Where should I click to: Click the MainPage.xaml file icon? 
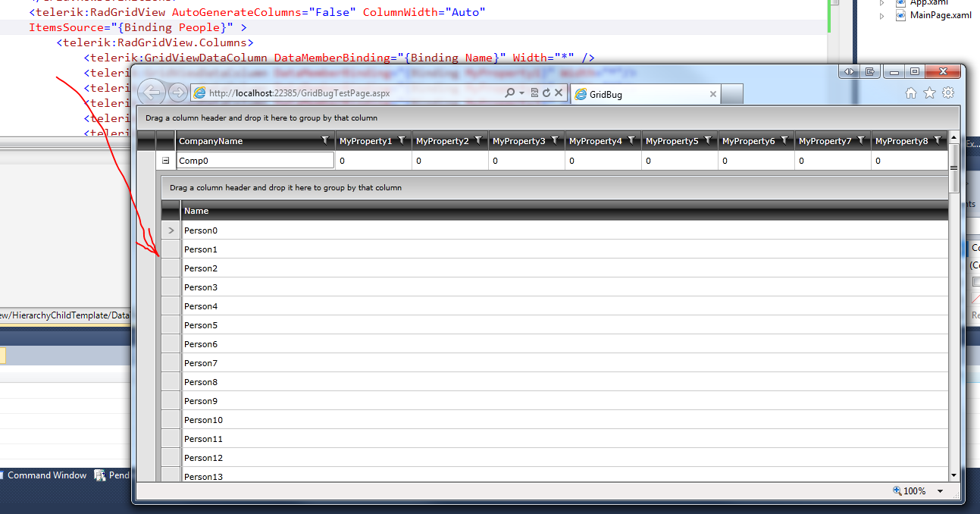[x=900, y=15]
